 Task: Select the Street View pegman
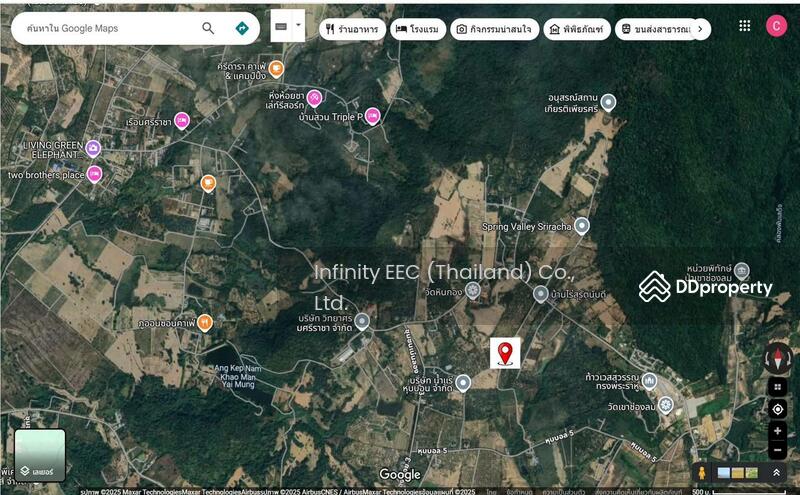click(702, 473)
